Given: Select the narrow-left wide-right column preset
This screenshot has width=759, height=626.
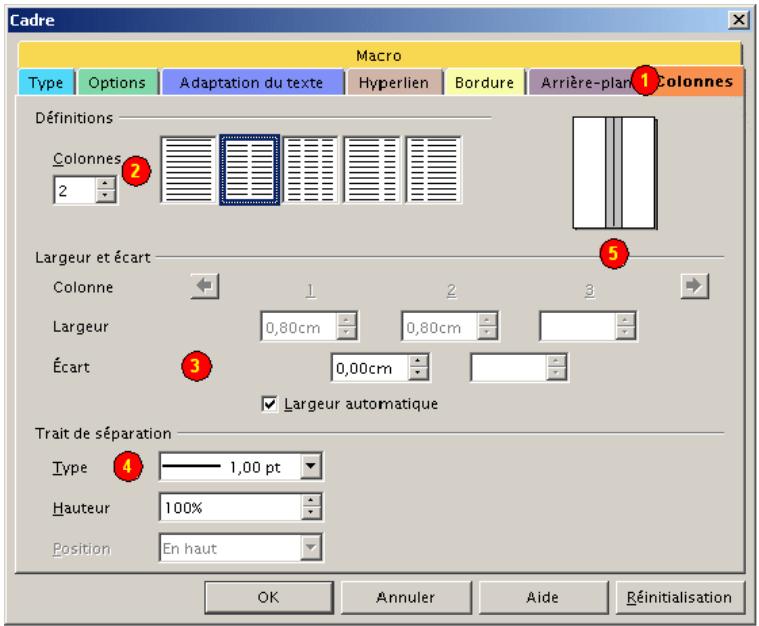Looking at the screenshot, I should (x=433, y=169).
